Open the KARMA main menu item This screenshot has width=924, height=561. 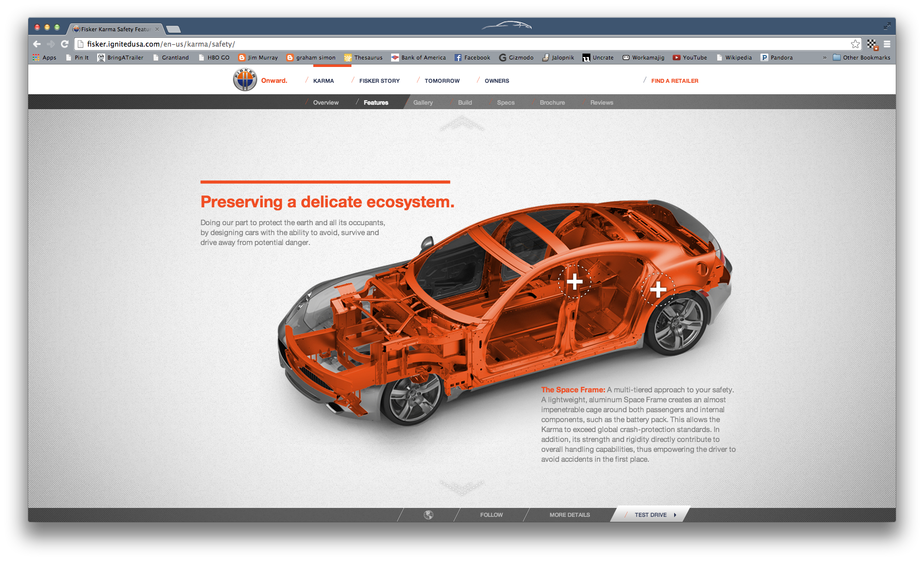pyautogui.click(x=323, y=81)
